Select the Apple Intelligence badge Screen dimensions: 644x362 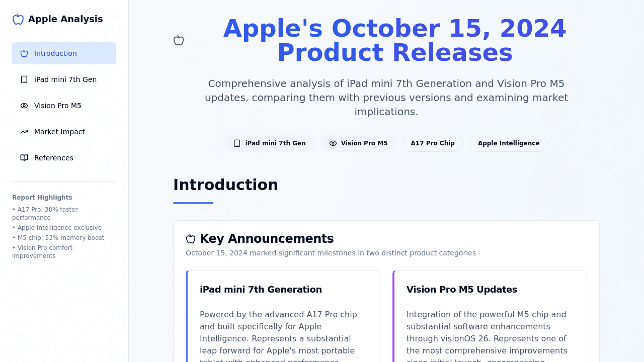point(509,143)
